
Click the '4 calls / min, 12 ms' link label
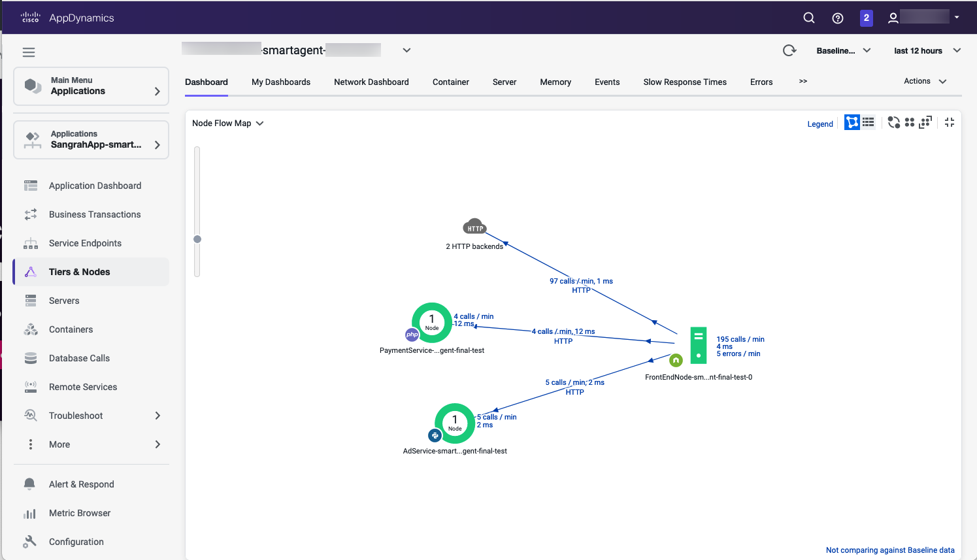pyautogui.click(x=563, y=331)
